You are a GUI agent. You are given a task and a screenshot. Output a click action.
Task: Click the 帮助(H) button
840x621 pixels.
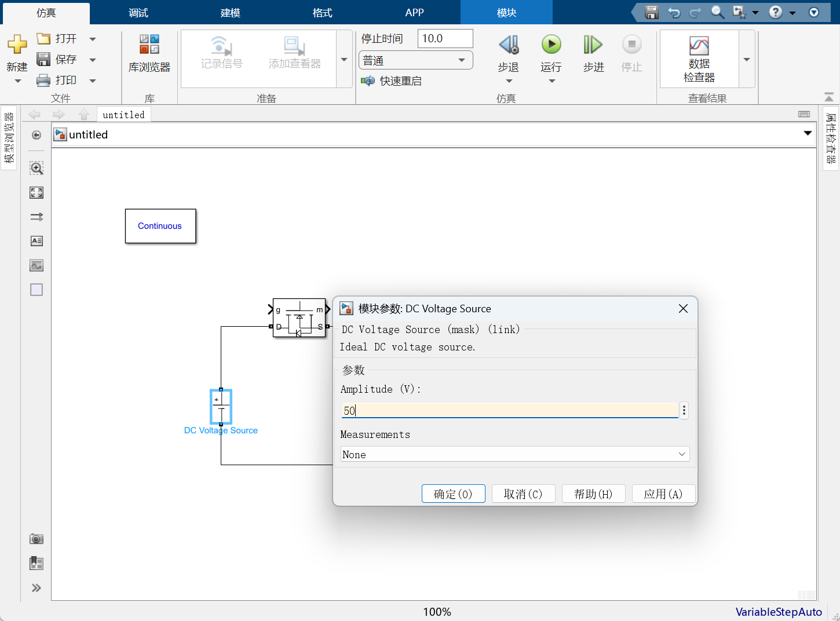593,494
